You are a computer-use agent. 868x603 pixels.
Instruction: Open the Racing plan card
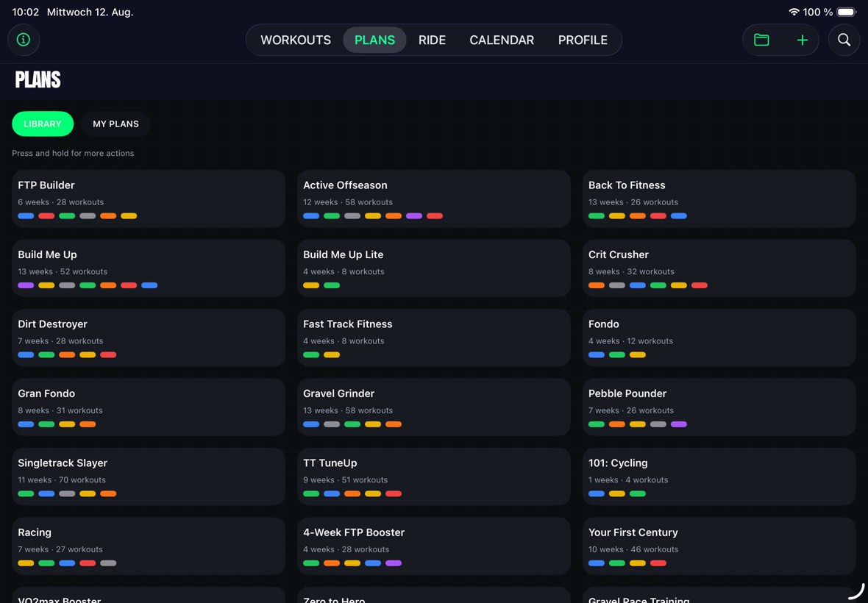click(149, 546)
